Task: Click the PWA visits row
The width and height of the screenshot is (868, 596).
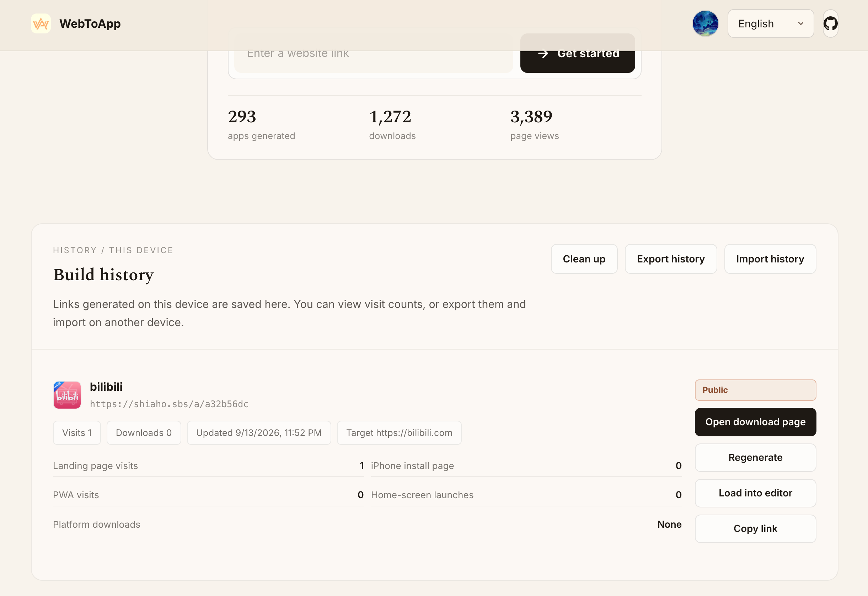Action: click(x=208, y=495)
